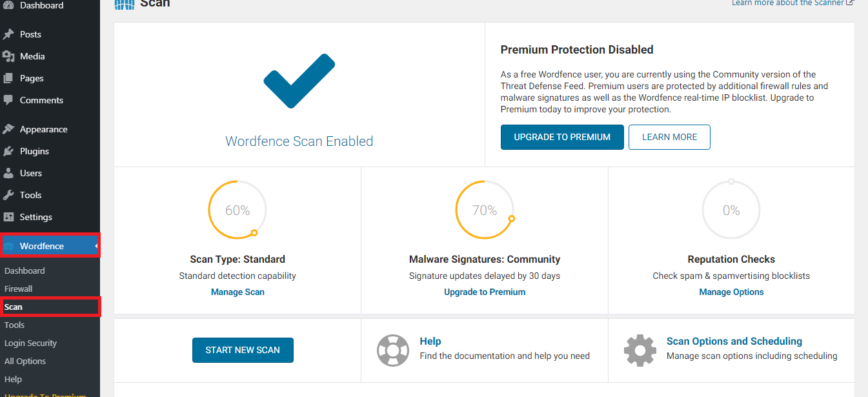Click Scan Type: Standard heading
The height and width of the screenshot is (397, 868).
click(x=237, y=259)
